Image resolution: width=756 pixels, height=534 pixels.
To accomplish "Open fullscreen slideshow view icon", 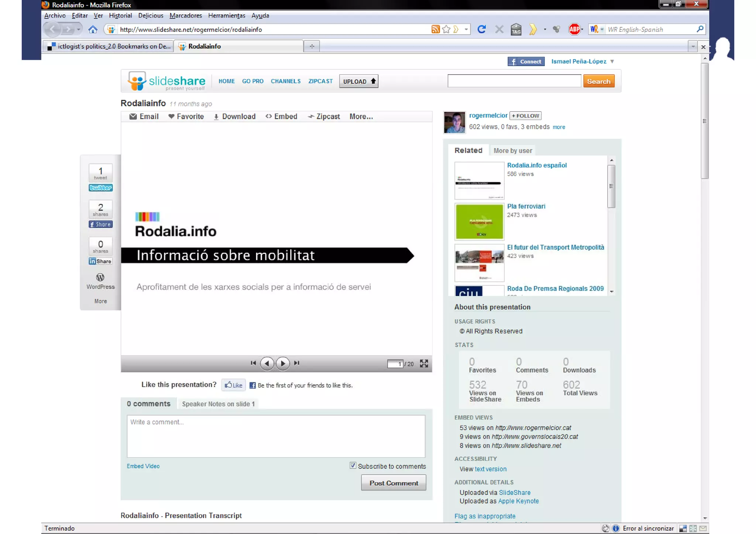I will (424, 364).
